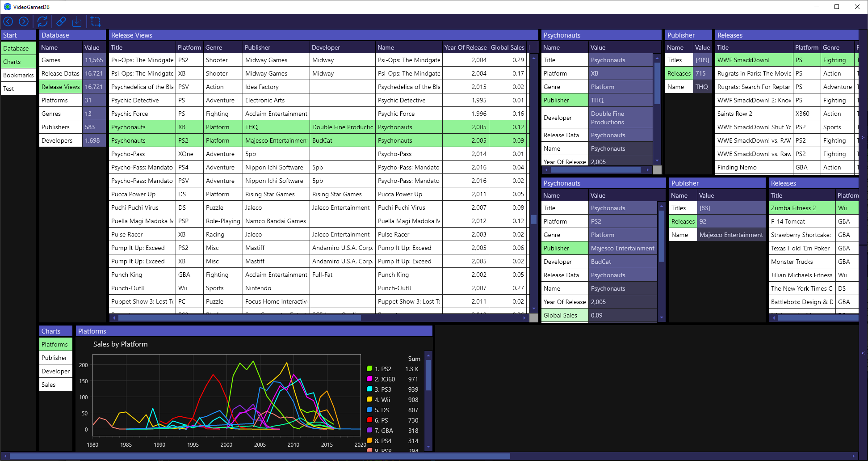868x461 pixels.
Task: Click the red PS legend swatch labeled 6
Action: [x=369, y=420]
